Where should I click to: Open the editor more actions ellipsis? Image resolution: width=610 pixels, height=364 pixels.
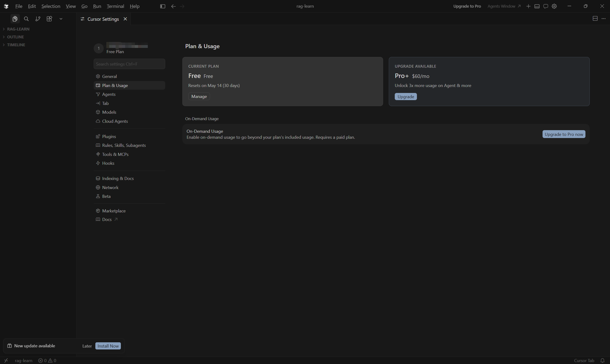[604, 19]
